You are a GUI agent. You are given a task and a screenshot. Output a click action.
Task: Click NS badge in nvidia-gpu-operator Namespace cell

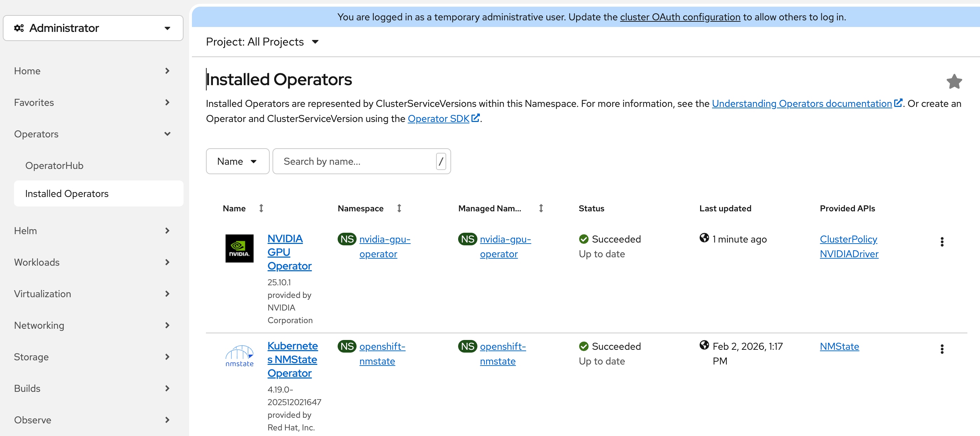coord(347,239)
